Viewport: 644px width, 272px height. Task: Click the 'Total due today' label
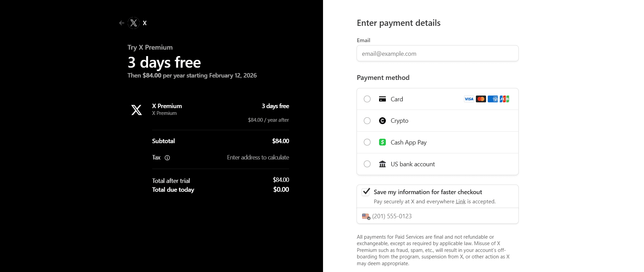click(x=173, y=190)
